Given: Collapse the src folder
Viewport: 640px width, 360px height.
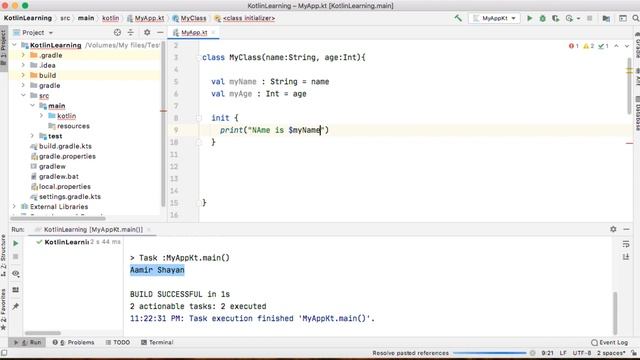Looking at the screenshot, I should click(23, 96).
